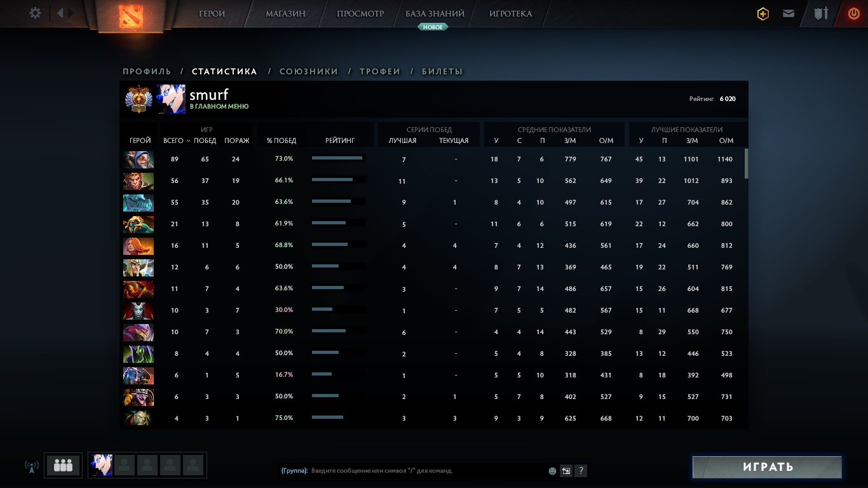Open the mail envelope icon

[789, 13]
